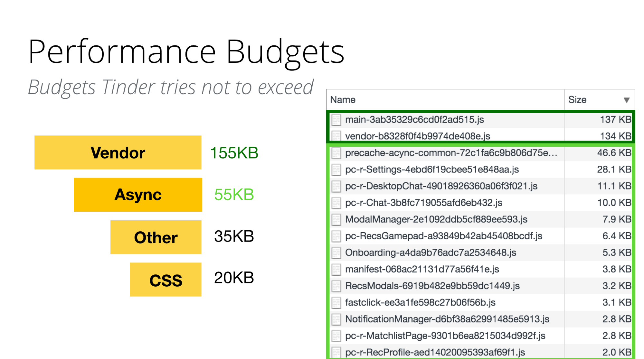
Task: Click the Size column header label
Action: click(x=577, y=100)
